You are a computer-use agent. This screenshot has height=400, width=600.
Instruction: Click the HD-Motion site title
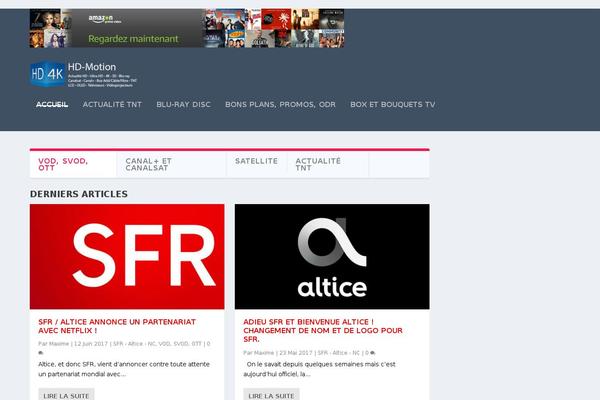tap(92, 67)
